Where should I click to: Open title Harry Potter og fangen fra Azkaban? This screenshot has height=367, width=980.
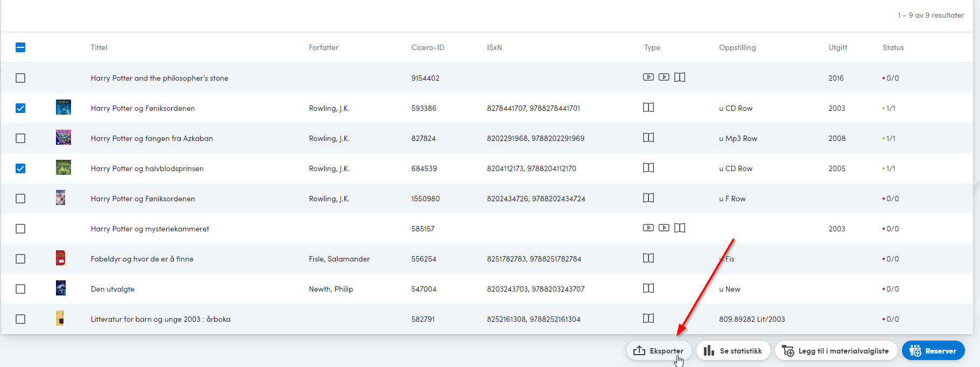152,138
